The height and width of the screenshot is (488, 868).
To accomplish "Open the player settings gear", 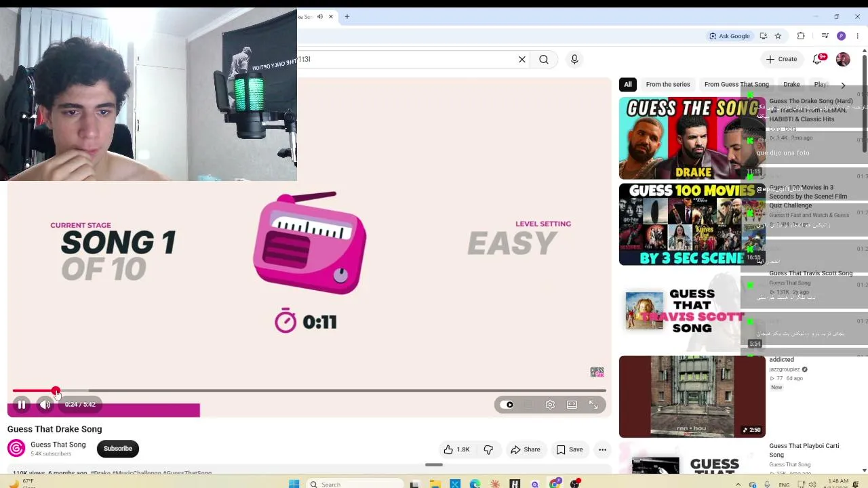I will [x=550, y=405].
